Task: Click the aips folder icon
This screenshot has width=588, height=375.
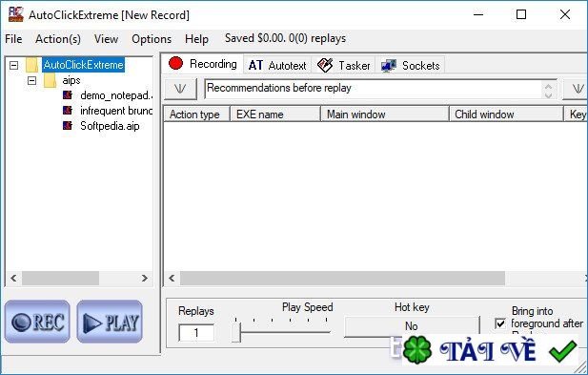Action: (x=50, y=80)
